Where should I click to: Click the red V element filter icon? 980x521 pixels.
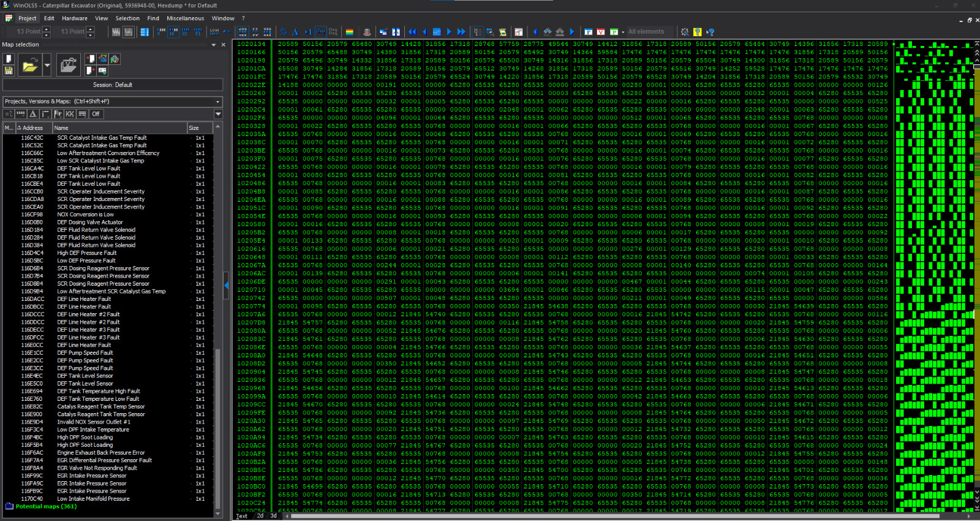[x=600, y=32]
